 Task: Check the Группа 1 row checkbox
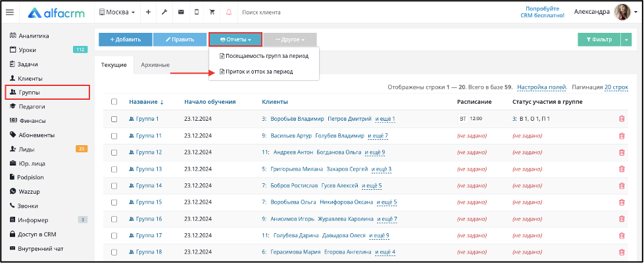click(114, 119)
